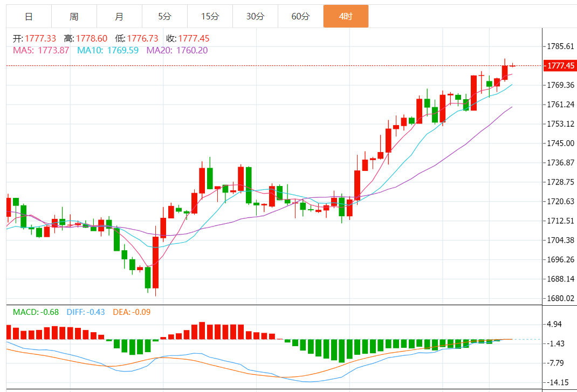This screenshot has height=392, width=577.
Task: Click the 1704.38 price axis label
Action: tap(560, 240)
